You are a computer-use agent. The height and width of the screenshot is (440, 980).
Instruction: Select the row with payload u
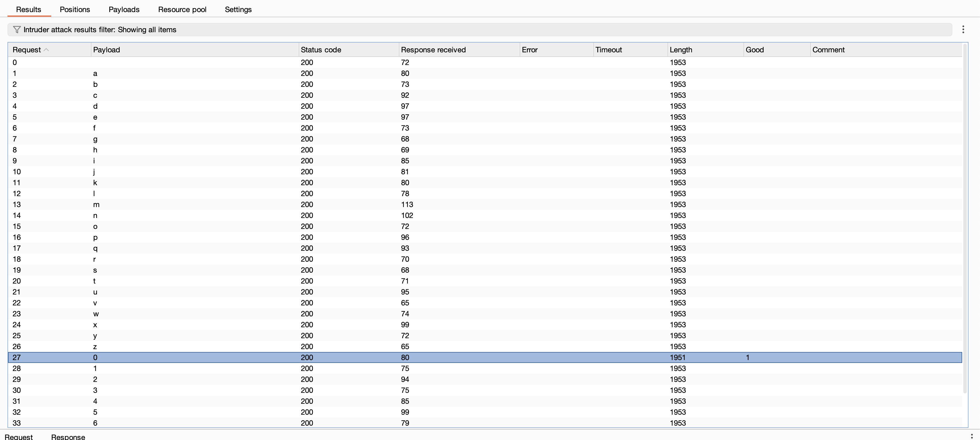point(485,292)
